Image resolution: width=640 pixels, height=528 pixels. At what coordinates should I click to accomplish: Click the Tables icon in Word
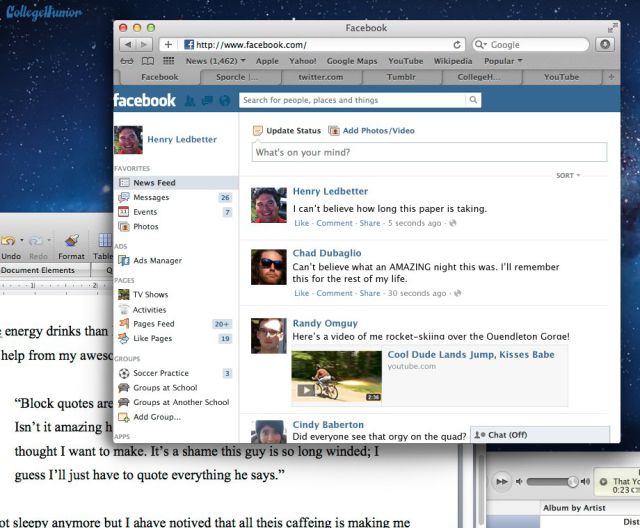105,240
